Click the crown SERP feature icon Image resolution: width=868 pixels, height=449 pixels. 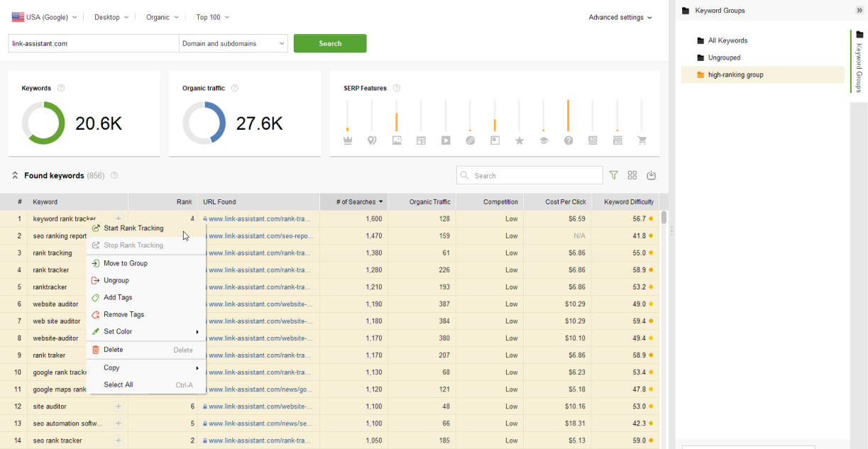348,140
